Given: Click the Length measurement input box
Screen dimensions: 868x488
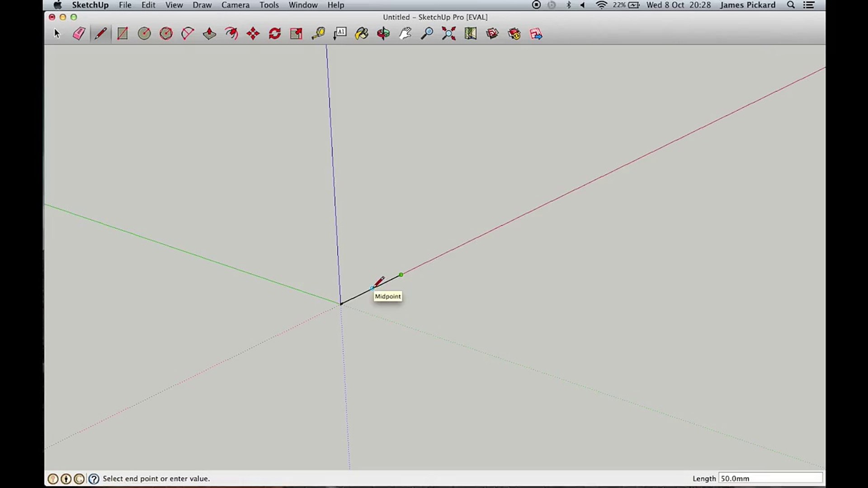Looking at the screenshot, I should (x=770, y=478).
